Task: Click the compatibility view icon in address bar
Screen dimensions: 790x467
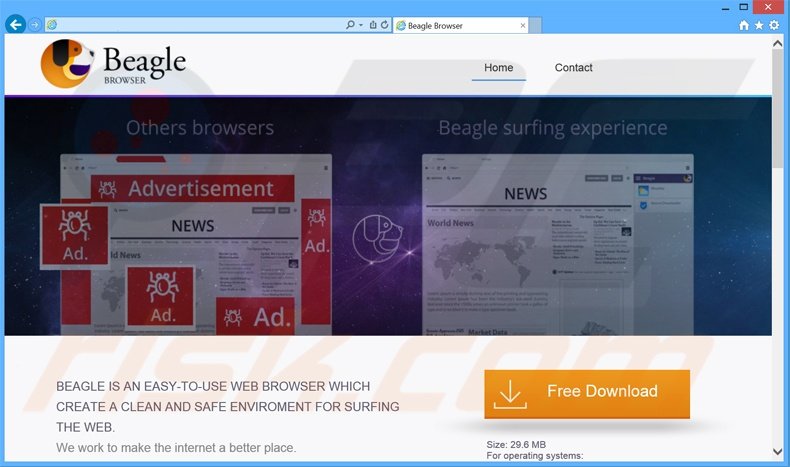Action: 373,25
